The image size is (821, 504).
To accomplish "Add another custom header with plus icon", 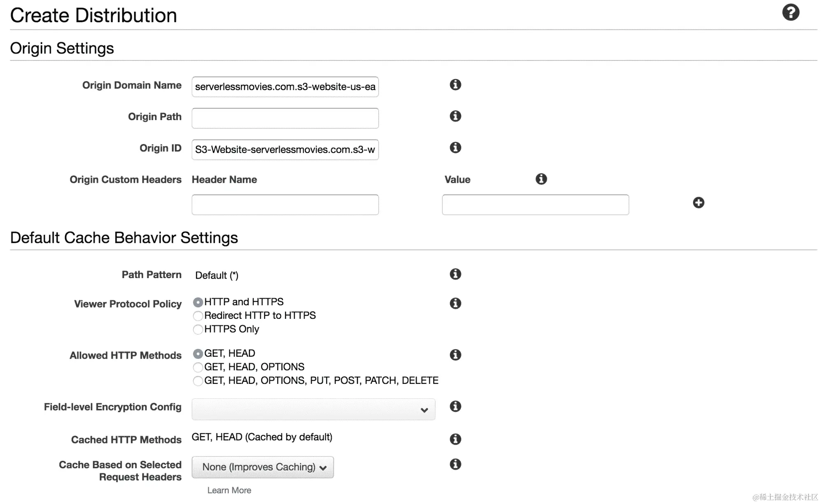I will [698, 202].
